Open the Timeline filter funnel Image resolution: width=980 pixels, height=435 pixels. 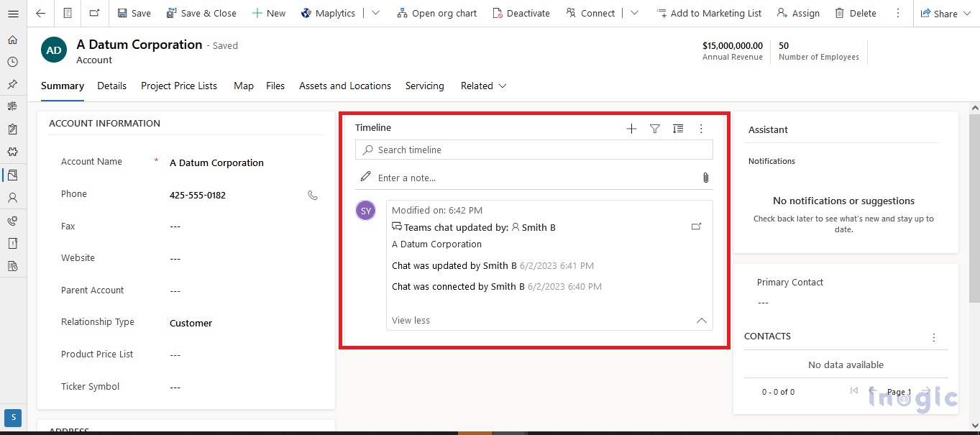point(655,129)
